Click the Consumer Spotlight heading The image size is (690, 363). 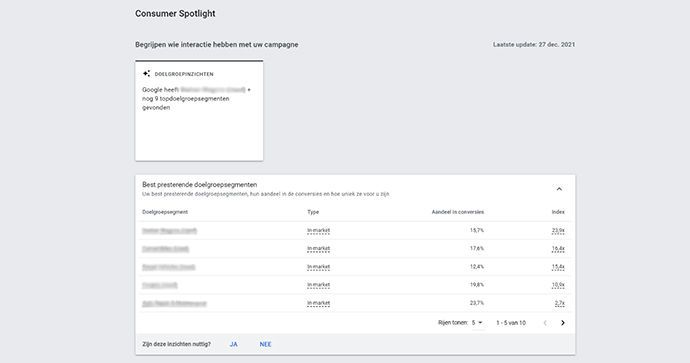pos(175,14)
